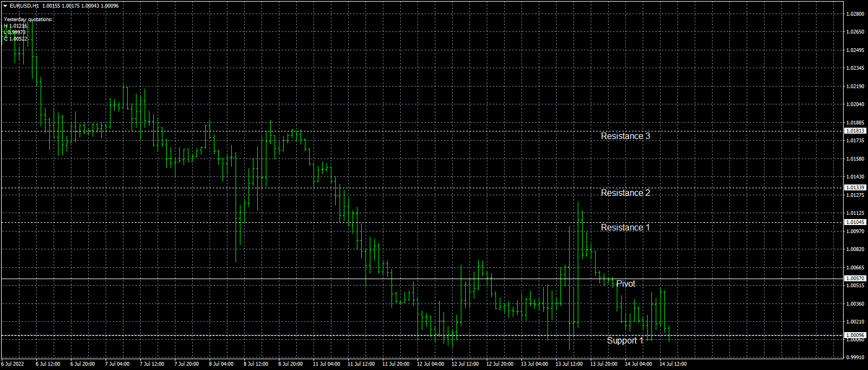Viewport: 868px width, 370px height.
Task: Click 1.01885 on the price scale
Action: pyautogui.click(x=855, y=123)
